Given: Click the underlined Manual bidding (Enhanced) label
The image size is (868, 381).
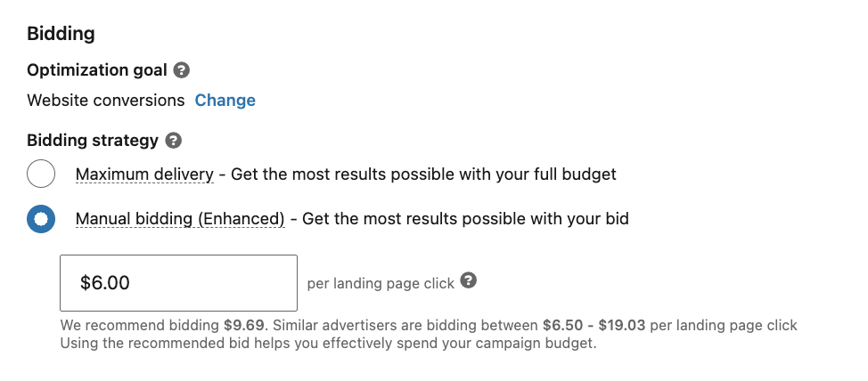Looking at the screenshot, I should (180, 220).
